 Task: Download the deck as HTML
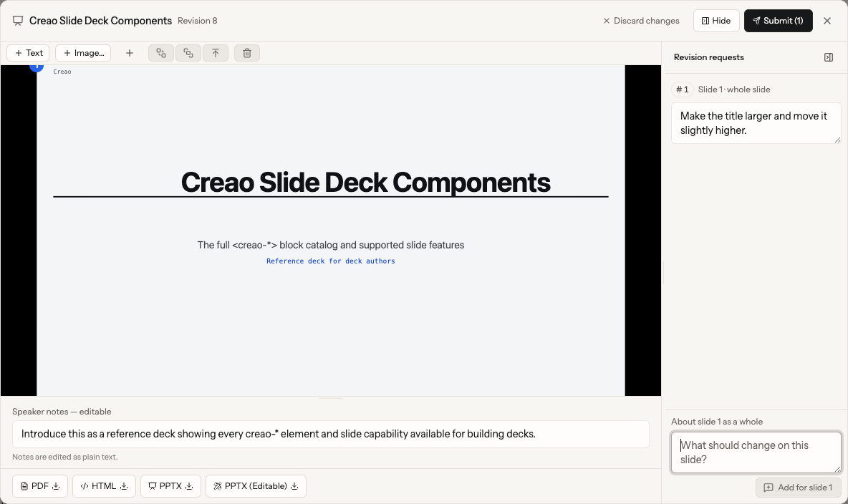point(104,486)
